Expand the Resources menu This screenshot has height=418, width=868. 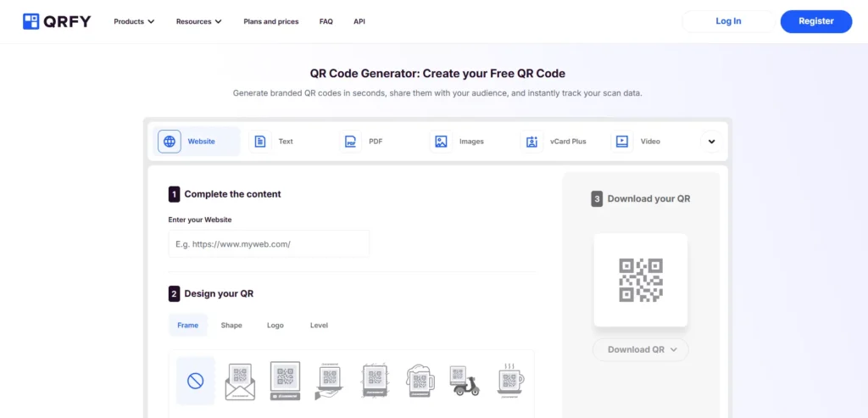click(x=198, y=21)
